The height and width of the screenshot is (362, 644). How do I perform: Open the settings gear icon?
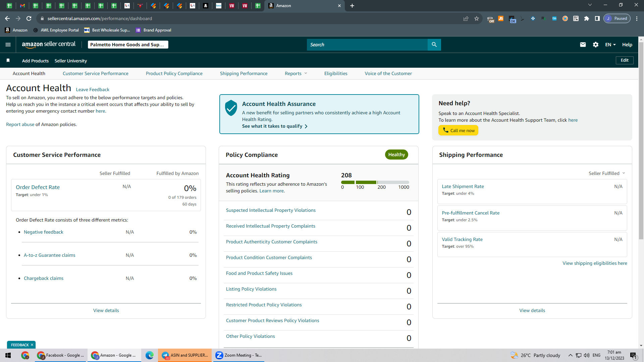click(x=596, y=45)
